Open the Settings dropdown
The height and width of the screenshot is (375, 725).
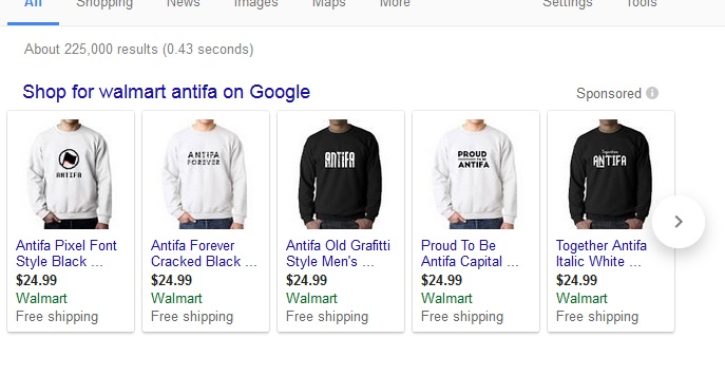(567, 4)
